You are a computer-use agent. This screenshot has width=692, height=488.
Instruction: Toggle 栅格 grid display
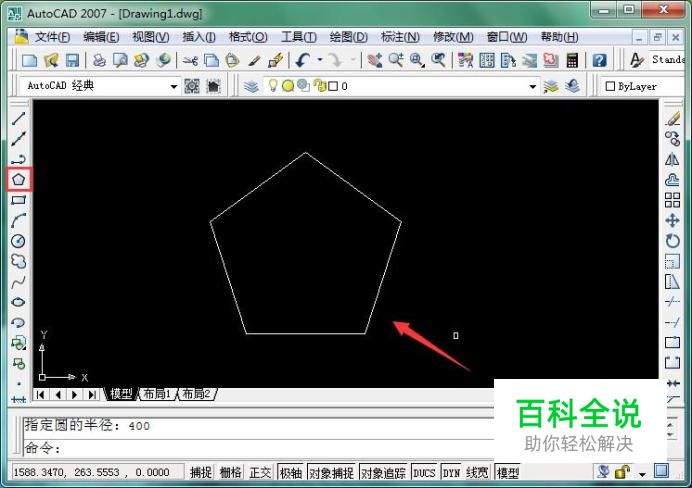pyautogui.click(x=230, y=473)
